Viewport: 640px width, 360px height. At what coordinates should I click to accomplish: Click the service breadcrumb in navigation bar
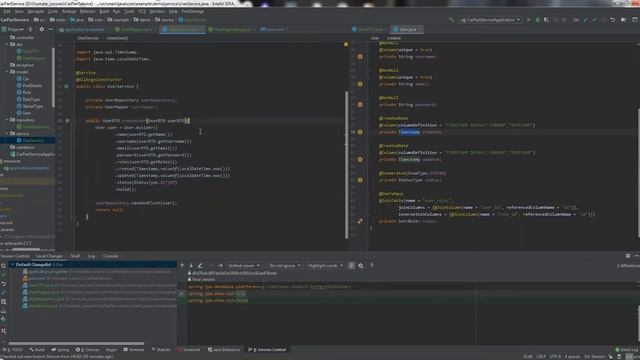click(164, 20)
